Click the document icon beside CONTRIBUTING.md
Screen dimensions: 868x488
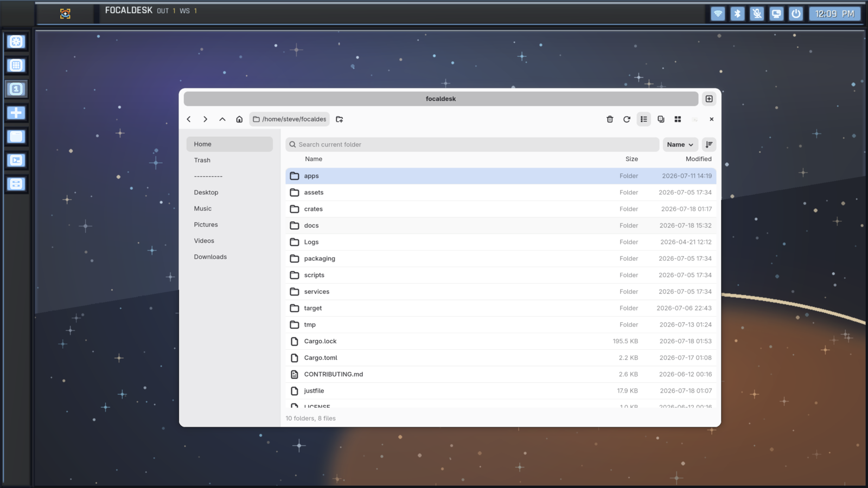295,374
